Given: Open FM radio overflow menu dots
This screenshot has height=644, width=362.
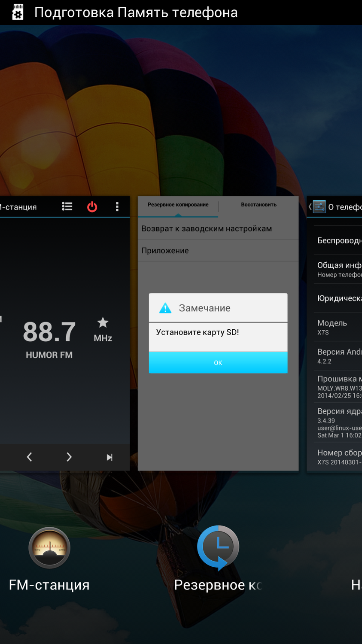Looking at the screenshot, I should [x=117, y=207].
